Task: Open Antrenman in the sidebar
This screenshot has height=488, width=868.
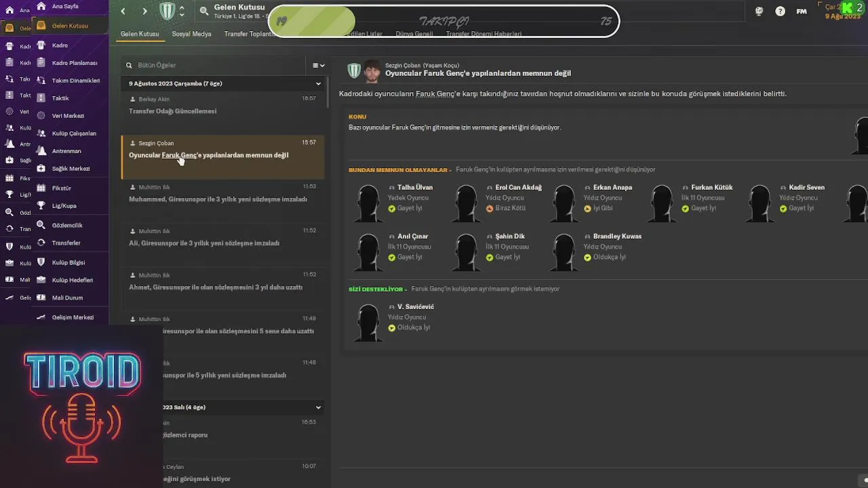Action: pos(66,151)
